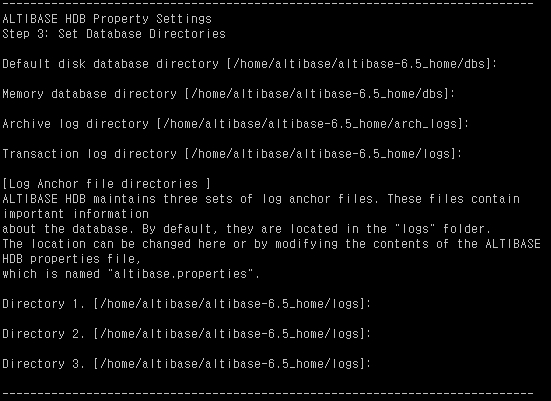The image size is (551, 401).
Task: Select the Memory database dbs path value
Action: pos(316,94)
